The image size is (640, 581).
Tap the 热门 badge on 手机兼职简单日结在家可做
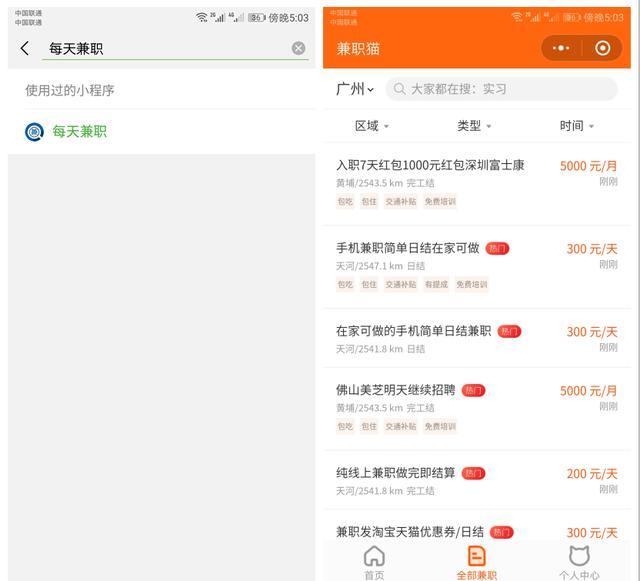497,248
